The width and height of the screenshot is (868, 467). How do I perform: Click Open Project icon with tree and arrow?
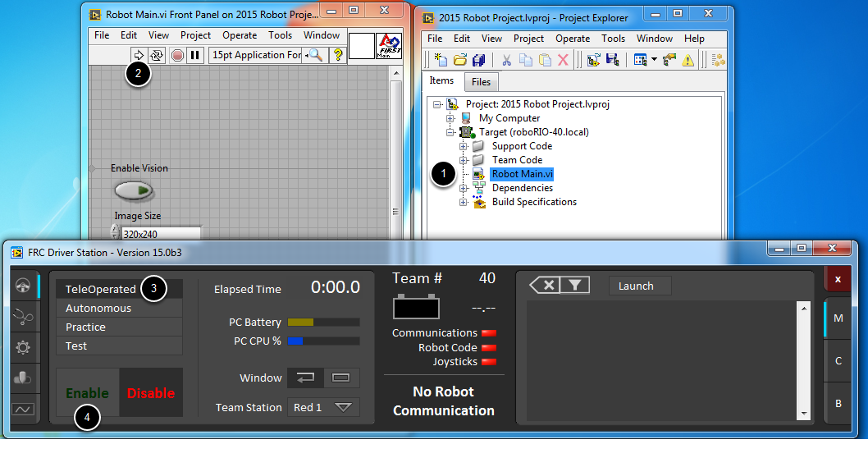[x=593, y=60]
